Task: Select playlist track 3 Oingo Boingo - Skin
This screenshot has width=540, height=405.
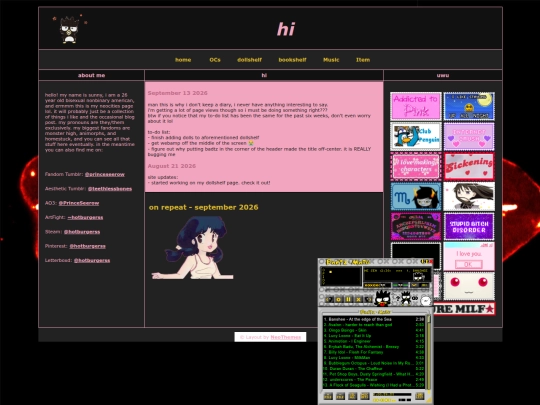Action: coord(374,330)
